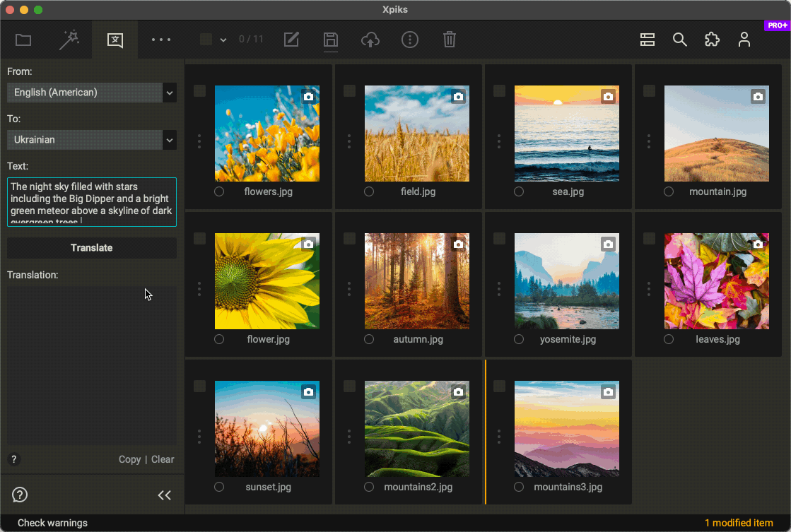Collapse the left panel with double chevron

click(x=164, y=495)
